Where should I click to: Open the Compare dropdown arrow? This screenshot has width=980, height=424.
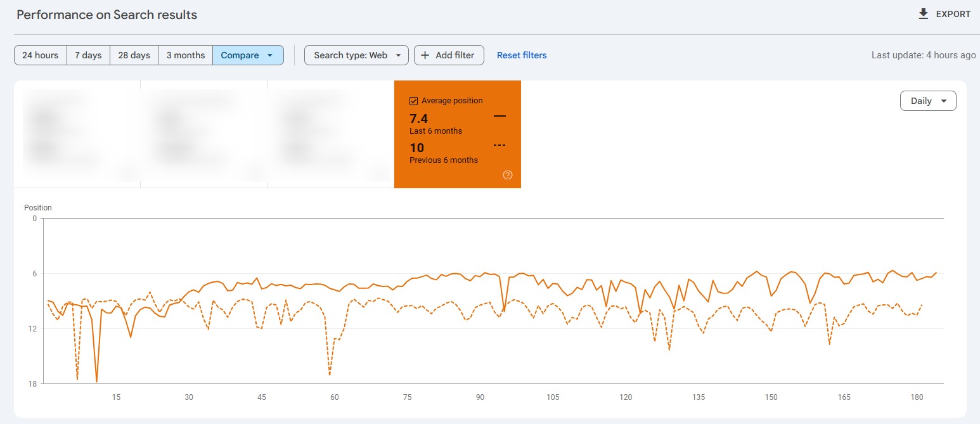tap(270, 55)
